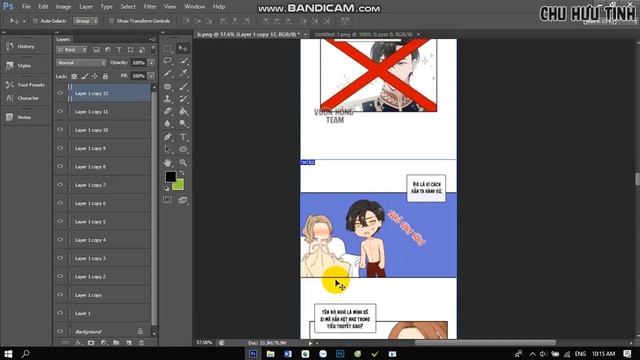Lock transparent pixels of layer
Viewport: 640px width, 360px height.
pyautogui.click(x=74, y=76)
